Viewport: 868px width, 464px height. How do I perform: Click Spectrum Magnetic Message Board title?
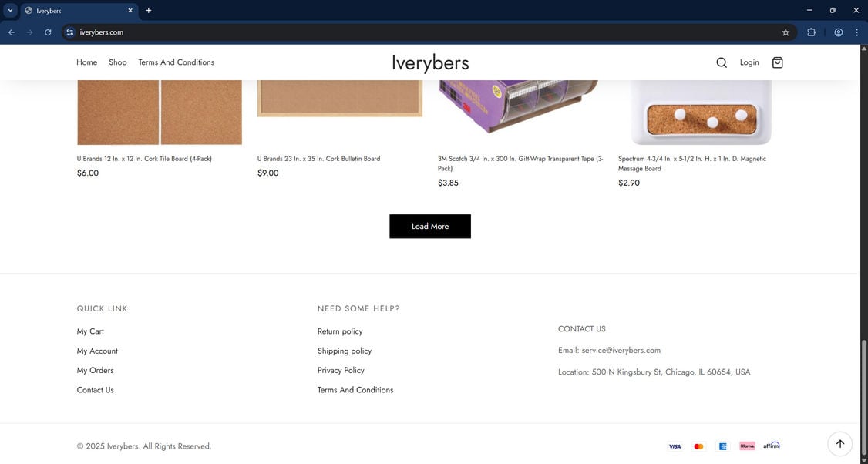692,163
